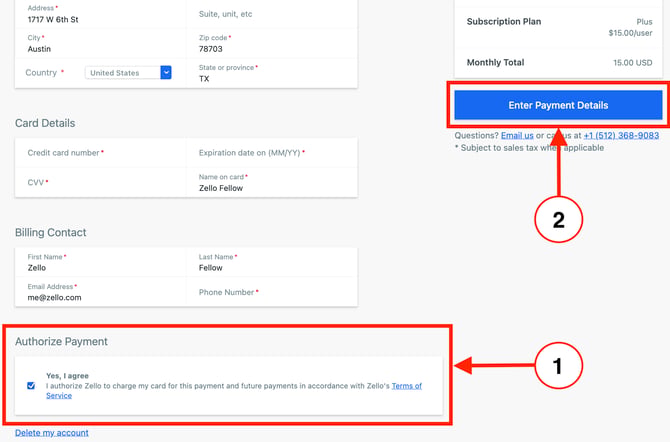Screen dimensions: 670x442
Task: Focus the Expiration date field
Action: (x=272, y=153)
